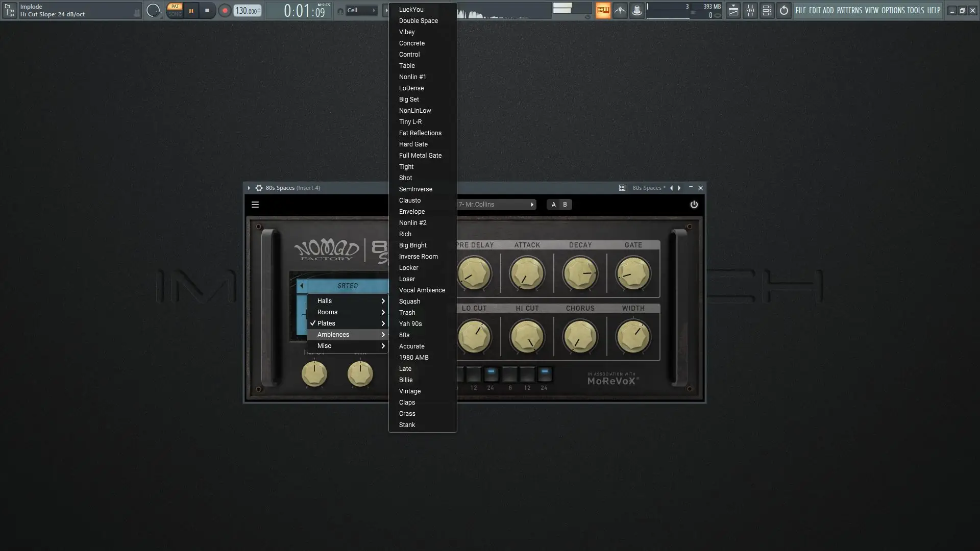Screen dimensions: 980x551
Task: Open the playlist view icon
Action: pyautogui.click(x=733, y=10)
